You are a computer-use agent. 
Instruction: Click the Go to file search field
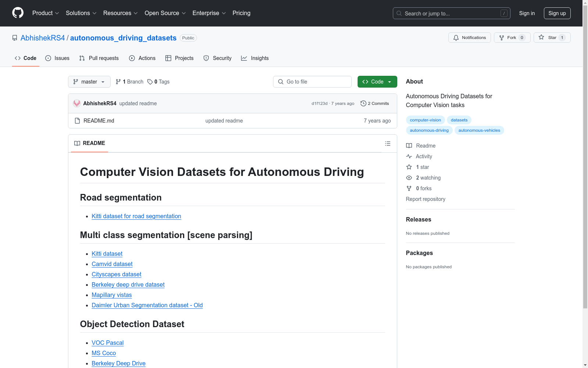(x=312, y=82)
